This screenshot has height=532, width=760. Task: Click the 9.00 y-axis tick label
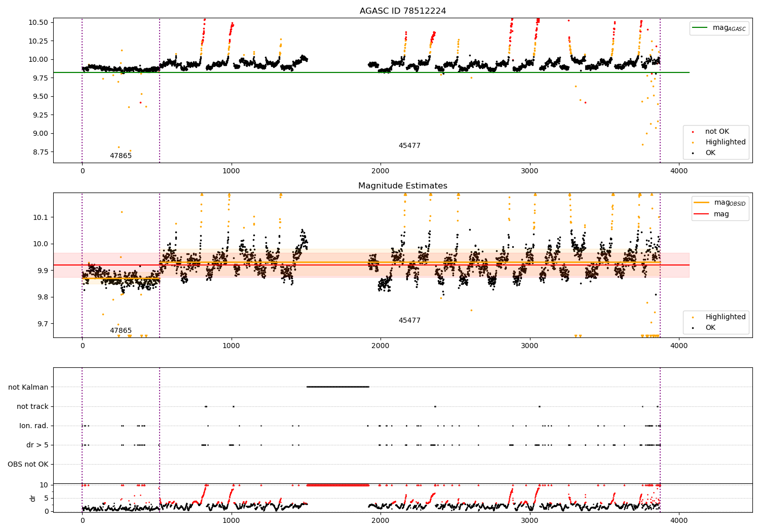[40, 133]
